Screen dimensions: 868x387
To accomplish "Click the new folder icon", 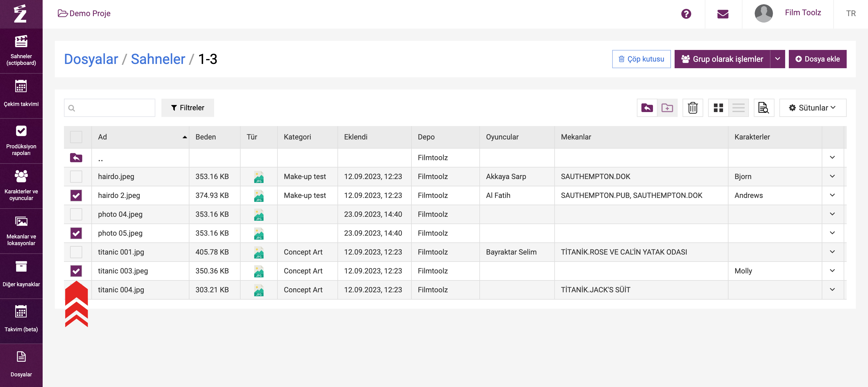I will point(667,108).
